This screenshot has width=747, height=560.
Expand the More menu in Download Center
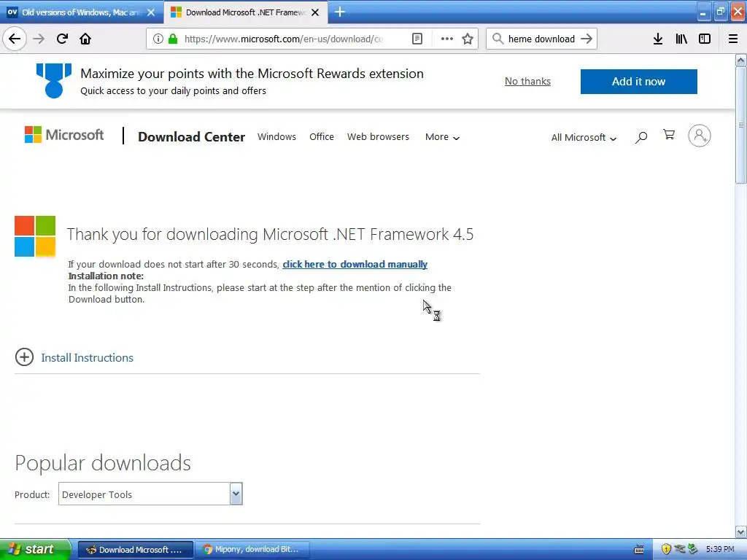[442, 137]
